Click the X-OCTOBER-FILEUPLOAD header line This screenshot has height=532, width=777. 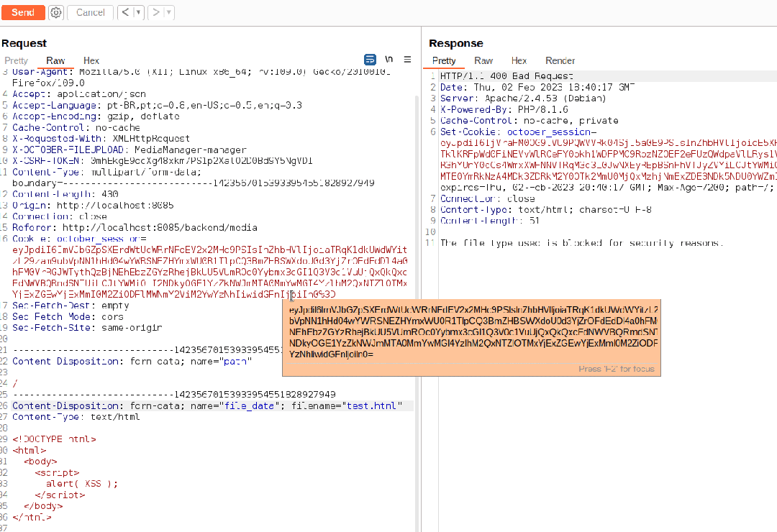coord(129,150)
